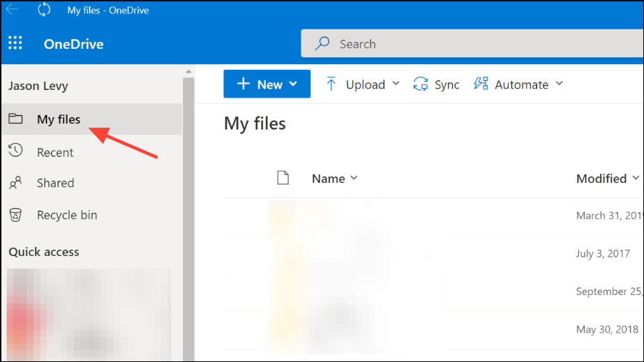Click the Quick access heading
644x362 pixels.
click(x=44, y=252)
